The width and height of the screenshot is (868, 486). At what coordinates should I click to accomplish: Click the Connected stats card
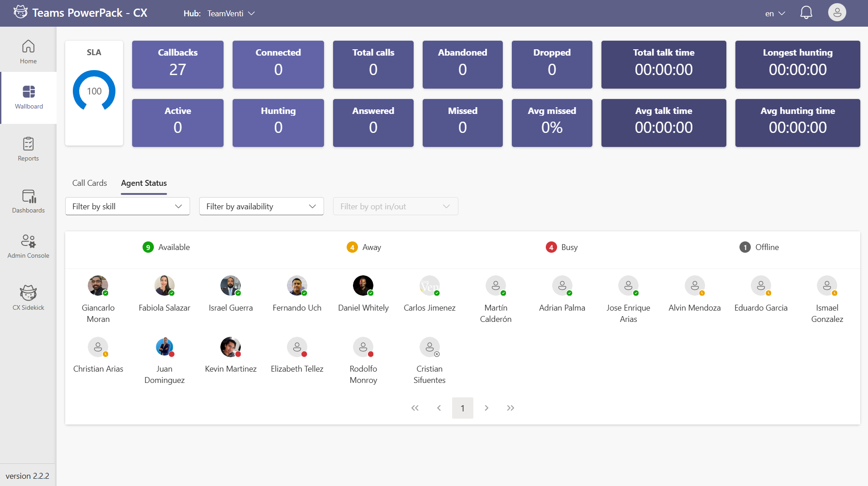coord(278,65)
